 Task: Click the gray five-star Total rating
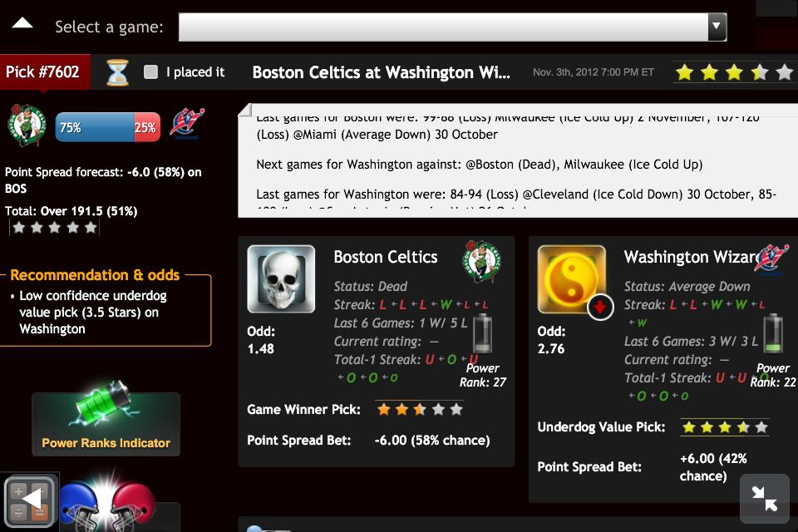point(55,228)
